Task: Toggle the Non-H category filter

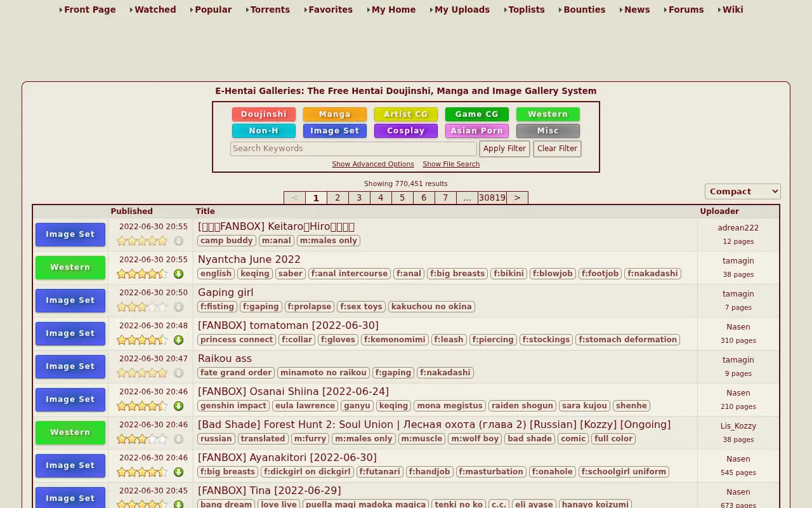Action: click(264, 131)
